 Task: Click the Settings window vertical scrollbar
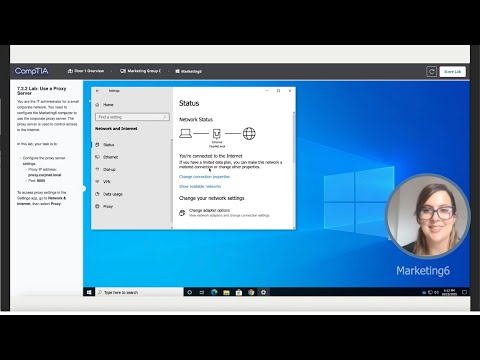coord(294,138)
